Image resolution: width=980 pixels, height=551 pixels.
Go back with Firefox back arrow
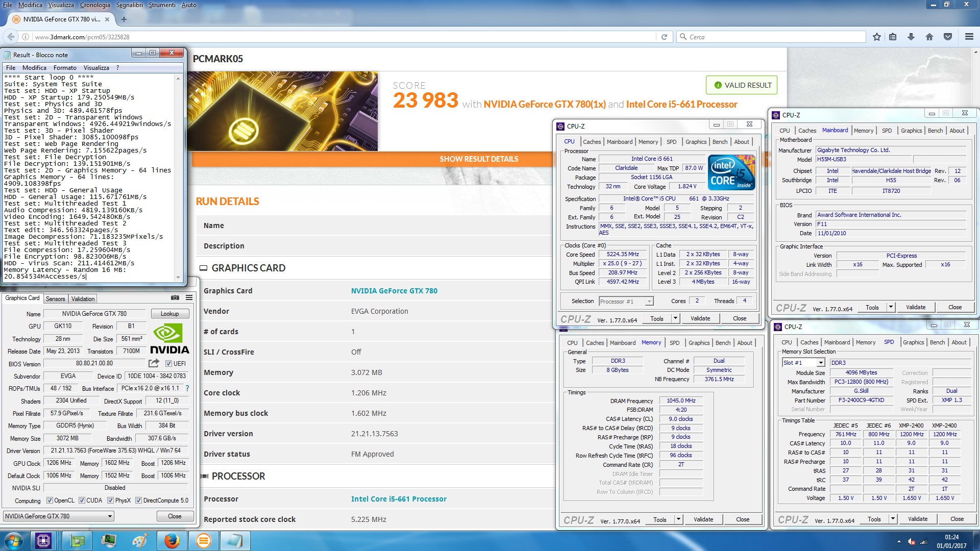click(11, 37)
